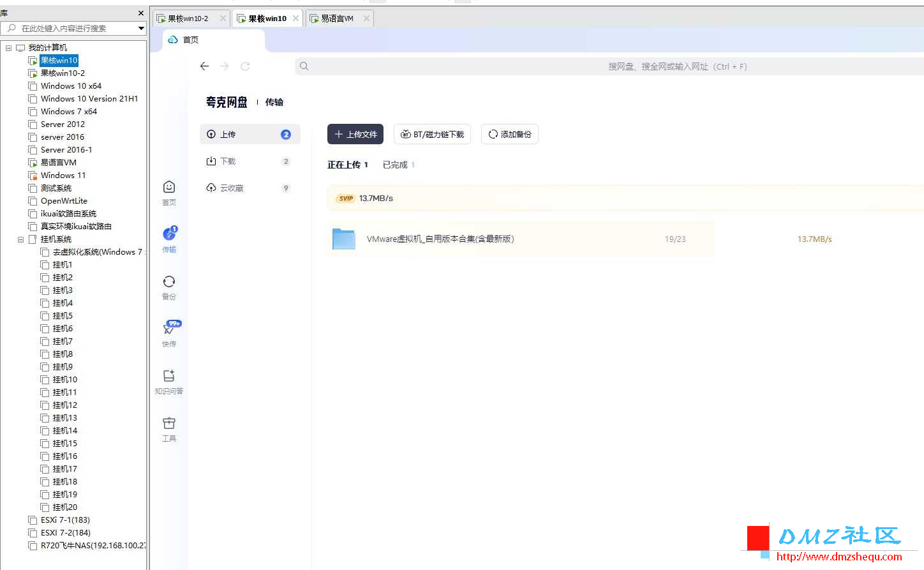Click the 上传文件 button

(355, 134)
